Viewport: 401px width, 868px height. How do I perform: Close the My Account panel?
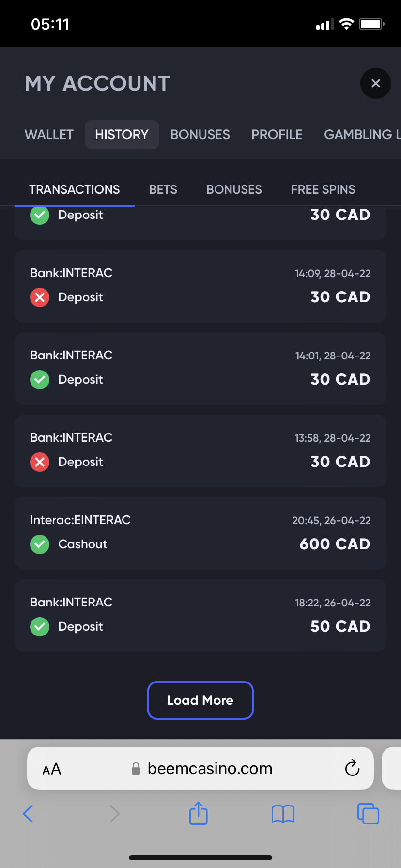click(375, 83)
